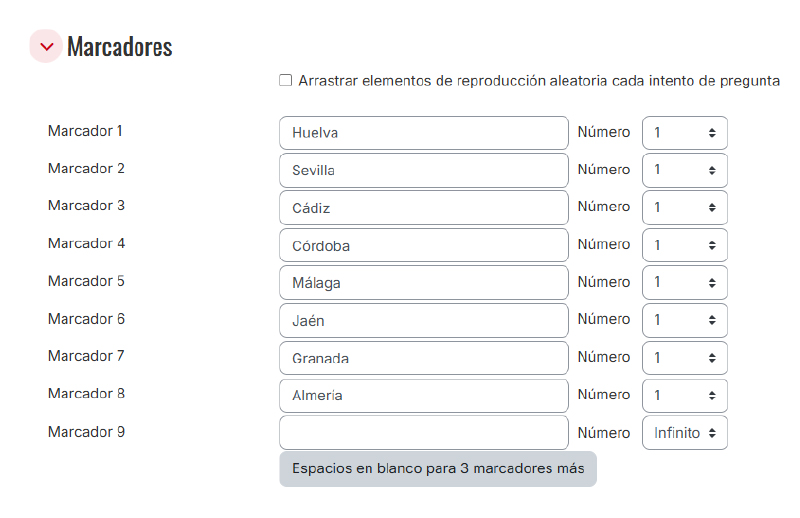Open the Infinito dropdown for Marcador 9

pos(684,433)
